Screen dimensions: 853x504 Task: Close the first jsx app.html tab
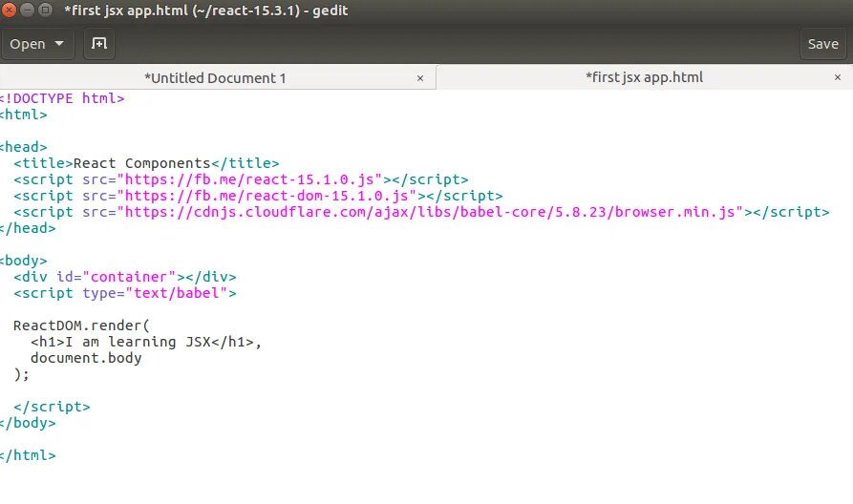(x=838, y=77)
